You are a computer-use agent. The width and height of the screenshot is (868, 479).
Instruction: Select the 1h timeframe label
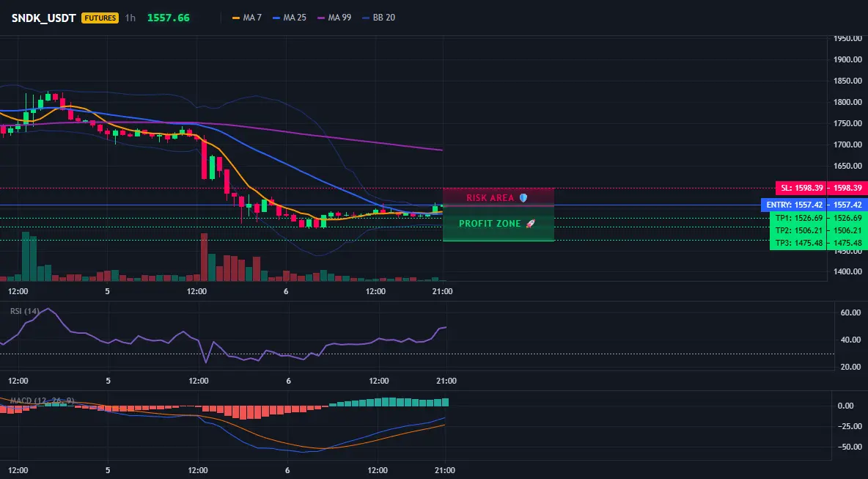point(130,18)
